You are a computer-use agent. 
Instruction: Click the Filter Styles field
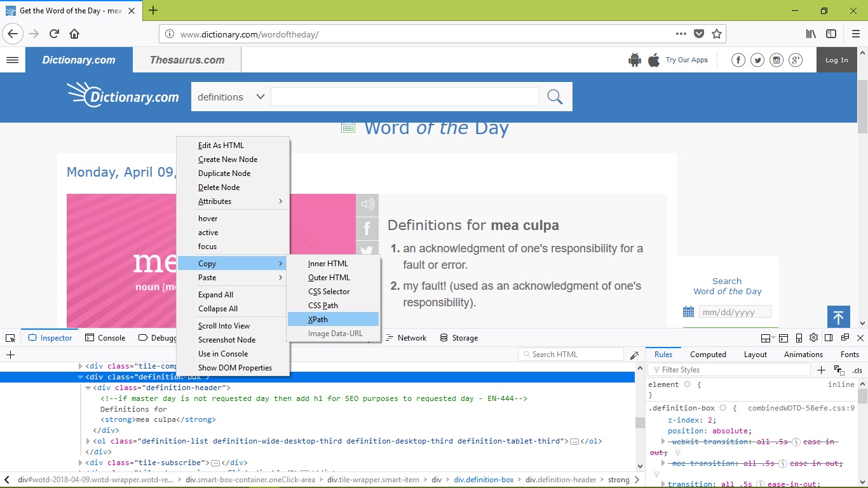point(729,370)
